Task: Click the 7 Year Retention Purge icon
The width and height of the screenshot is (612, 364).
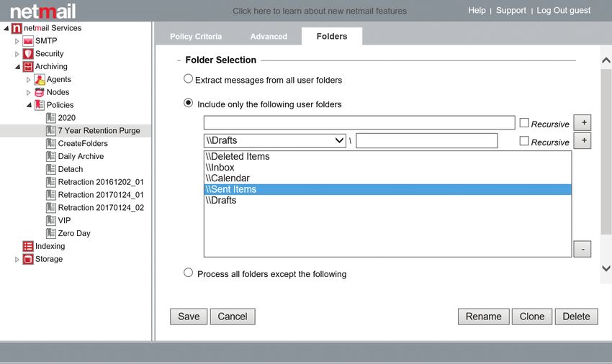Action: (x=50, y=131)
